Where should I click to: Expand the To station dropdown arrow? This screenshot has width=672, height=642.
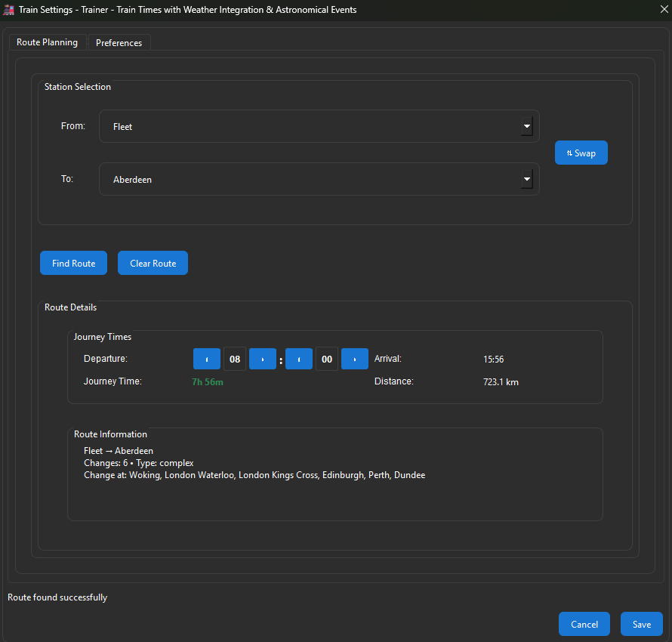[526, 179]
